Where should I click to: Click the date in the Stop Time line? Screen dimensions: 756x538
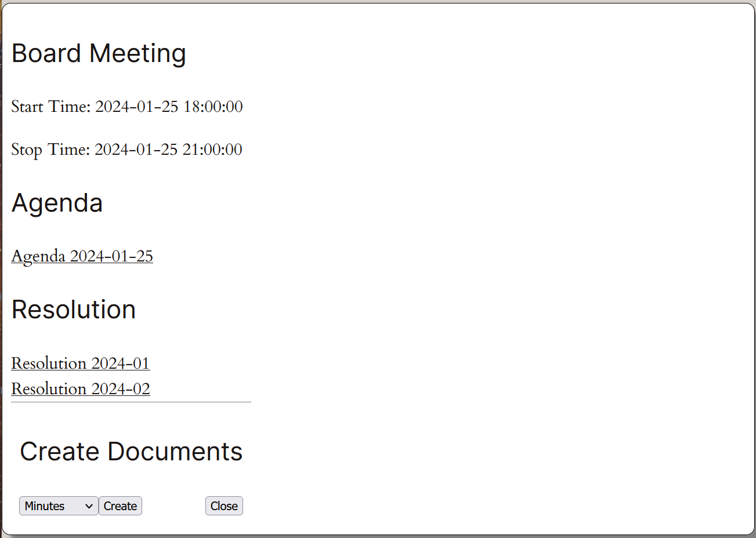pyautogui.click(x=136, y=150)
